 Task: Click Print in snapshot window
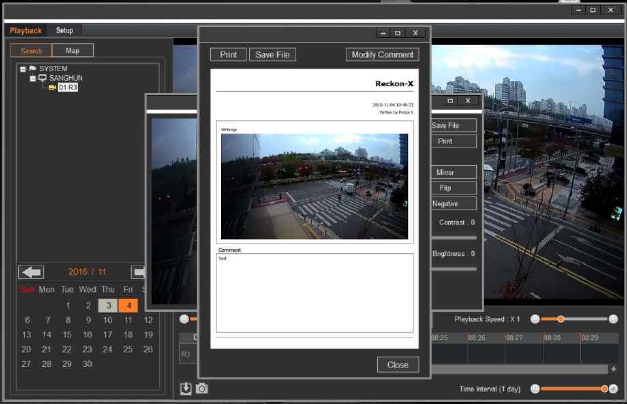(x=454, y=141)
